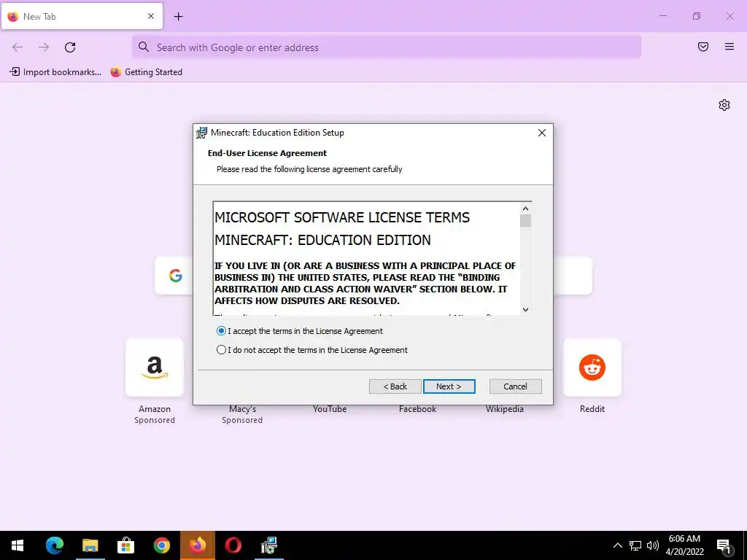Open File Explorer from the taskbar
The width and height of the screenshot is (747, 560).
pyautogui.click(x=90, y=545)
